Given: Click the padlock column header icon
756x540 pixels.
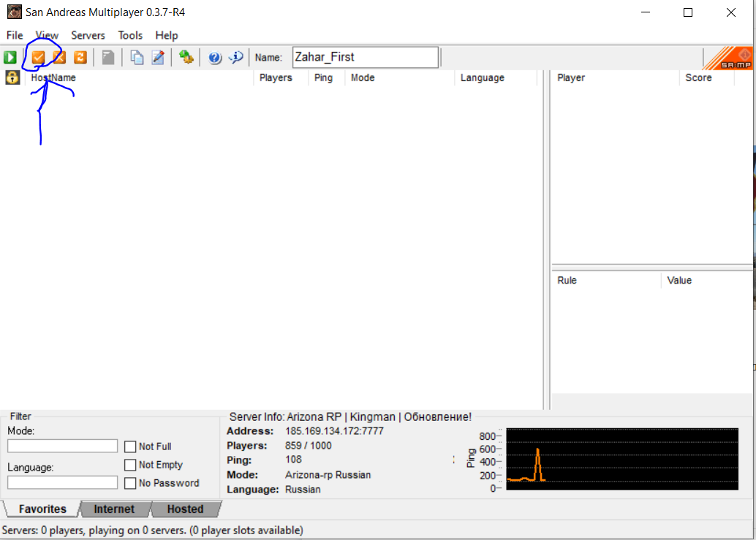Looking at the screenshot, I should click(12, 77).
